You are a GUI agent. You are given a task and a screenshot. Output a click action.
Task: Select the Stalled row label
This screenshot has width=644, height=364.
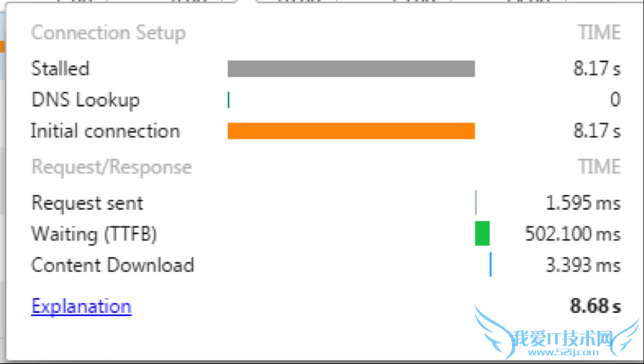pos(60,68)
